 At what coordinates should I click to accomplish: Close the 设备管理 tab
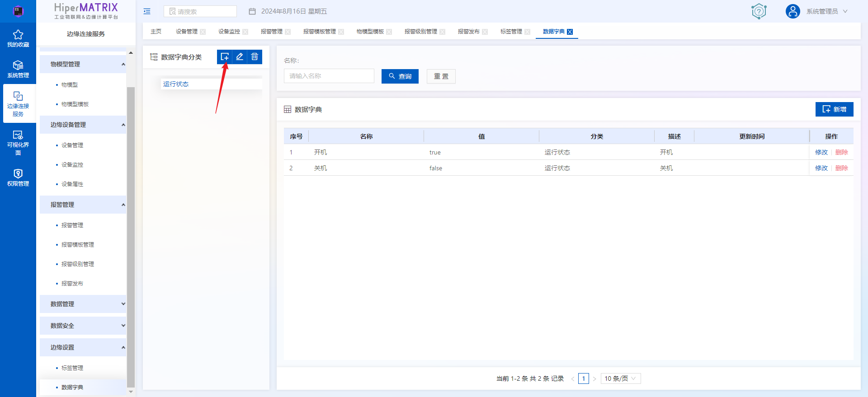(203, 32)
